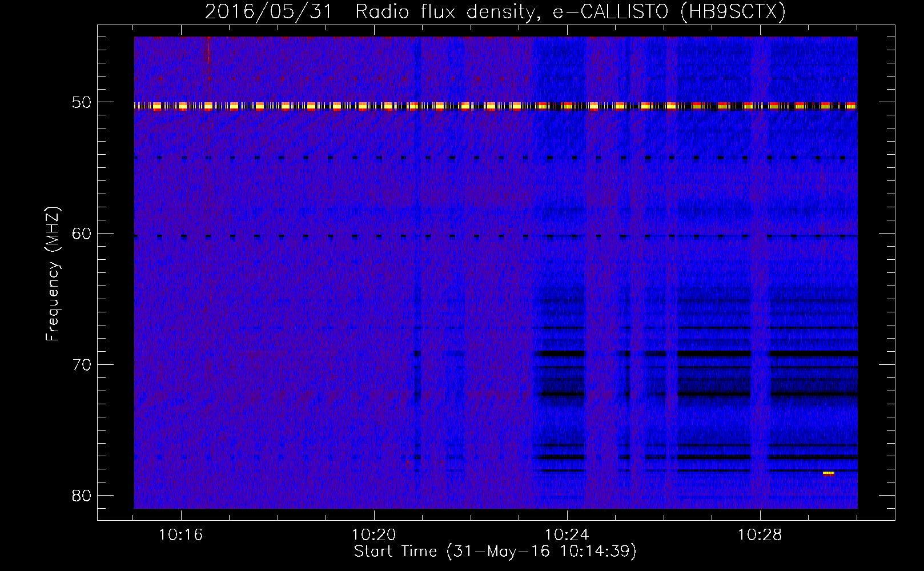Click the bright yellow interference band at 50 MHz
This screenshot has height=571, width=924.
pyautogui.click(x=496, y=106)
